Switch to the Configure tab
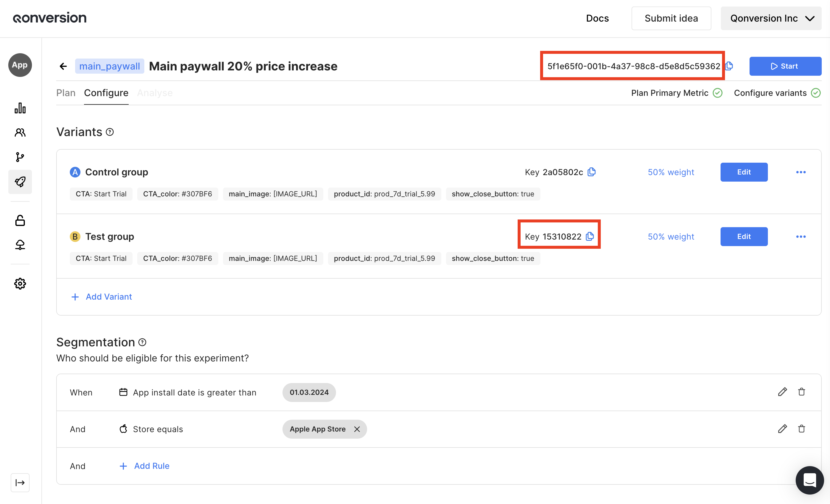 click(106, 93)
